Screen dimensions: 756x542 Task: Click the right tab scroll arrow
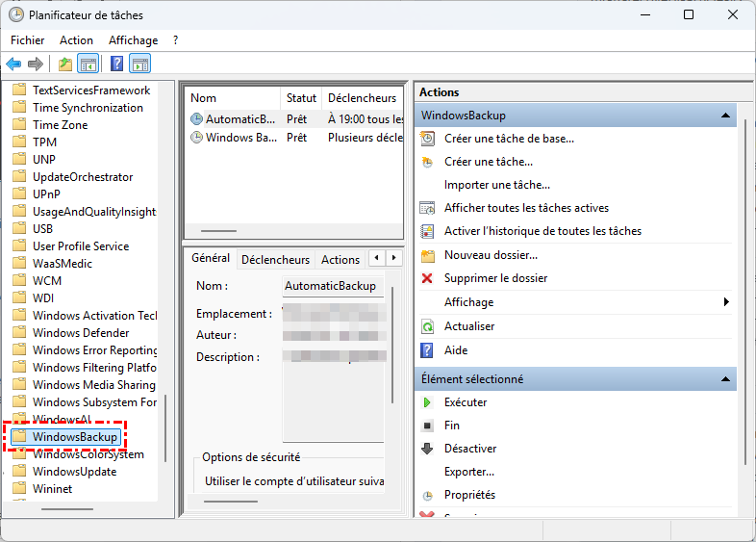pyautogui.click(x=394, y=258)
